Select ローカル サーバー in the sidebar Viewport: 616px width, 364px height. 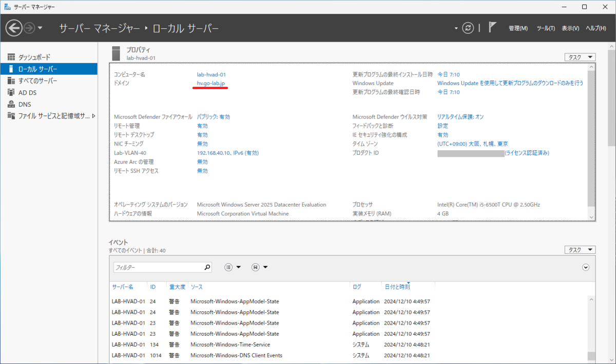point(49,69)
